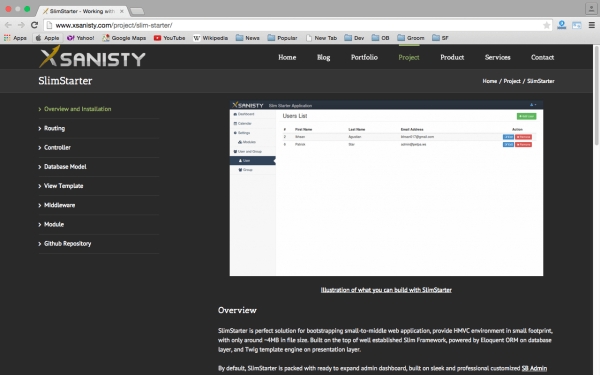Open the Popular bookmarks folder
The height and width of the screenshot is (375, 600).
click(x=282, y=38)
